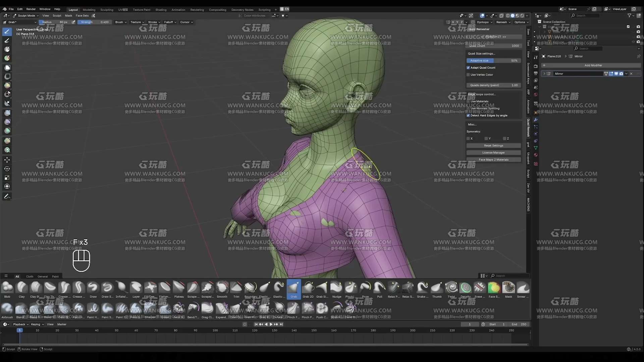Click the Brush tool at toolbar top

(7, 32)
